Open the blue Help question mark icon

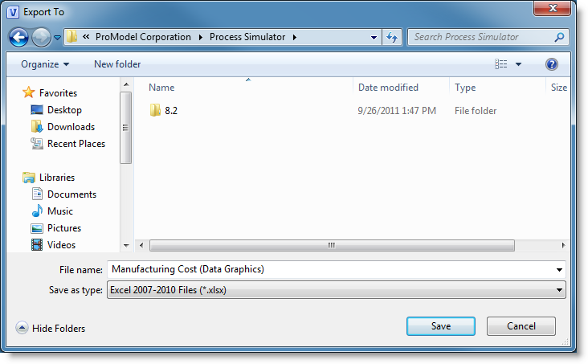tap(551, 64)
